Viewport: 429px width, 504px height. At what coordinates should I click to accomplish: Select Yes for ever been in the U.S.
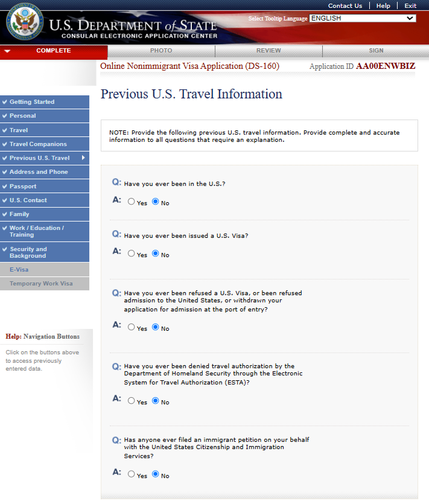pyautogui.click(x=131, y=202)
